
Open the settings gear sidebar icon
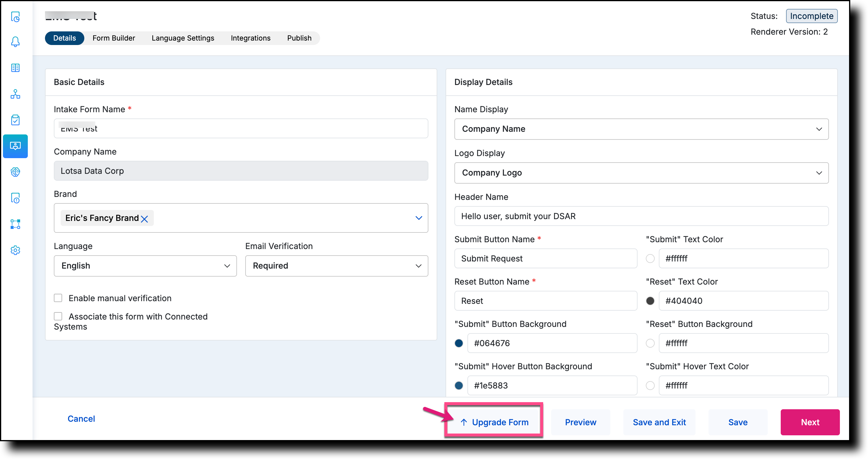tap(15, 250)
